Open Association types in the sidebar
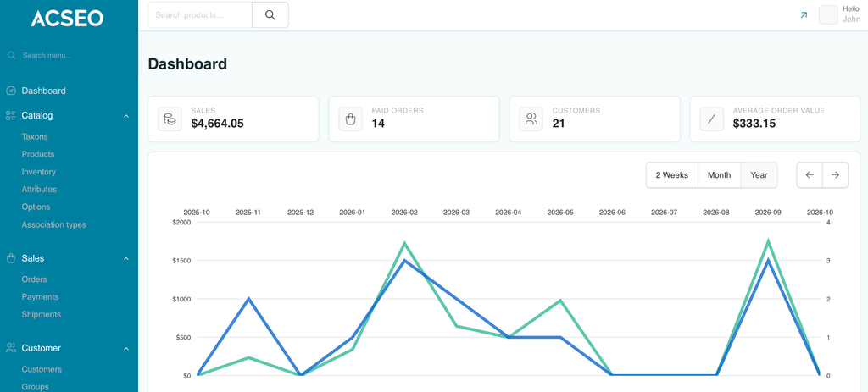868x392 pixels. pyautogui.click(x=53, y=224)
